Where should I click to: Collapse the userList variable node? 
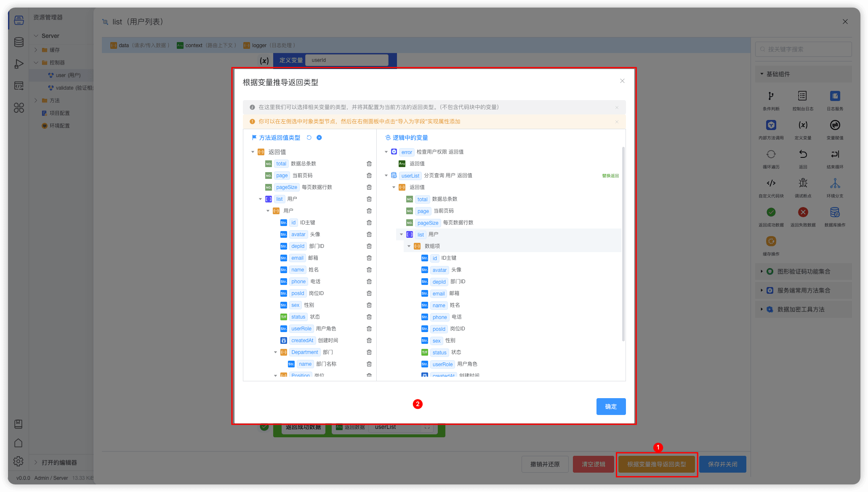[386, 176]
